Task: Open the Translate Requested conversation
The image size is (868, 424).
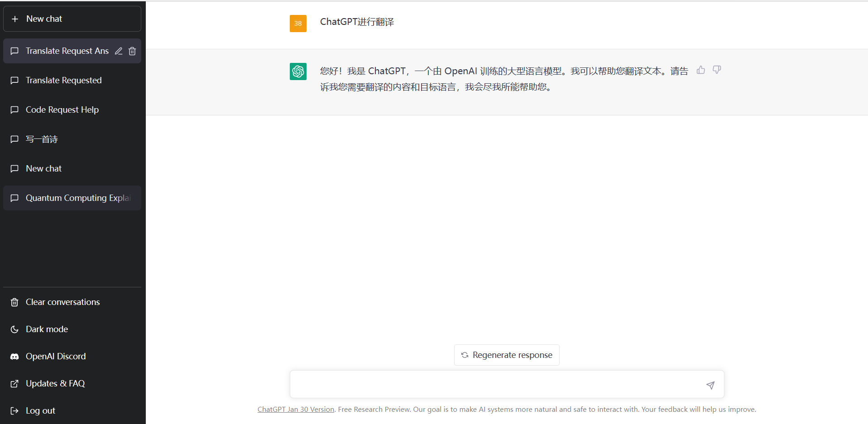Action: click(x=72, y=81)
